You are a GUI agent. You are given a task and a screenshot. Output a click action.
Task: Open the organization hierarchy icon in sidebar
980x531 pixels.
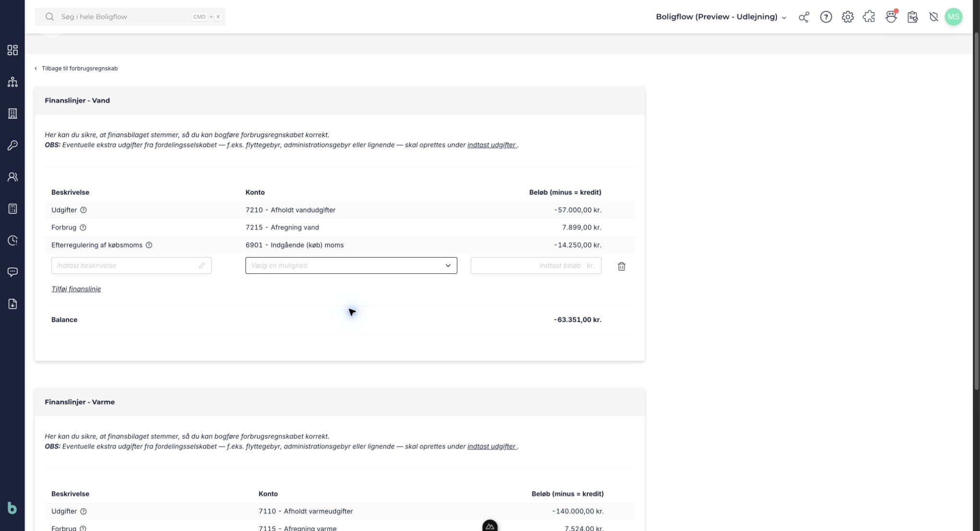point(12,82)
